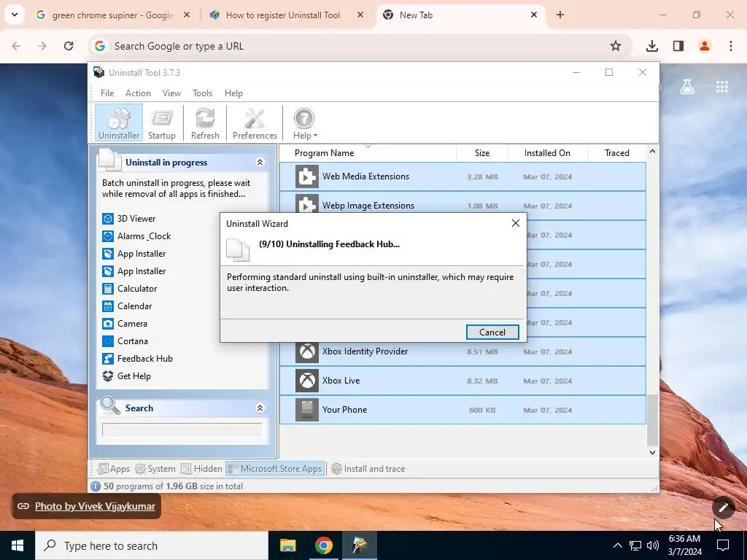The width and height of the screenshot is (747, 560).
Task: Open the Windows Start menu
Action: pos(18,545)
